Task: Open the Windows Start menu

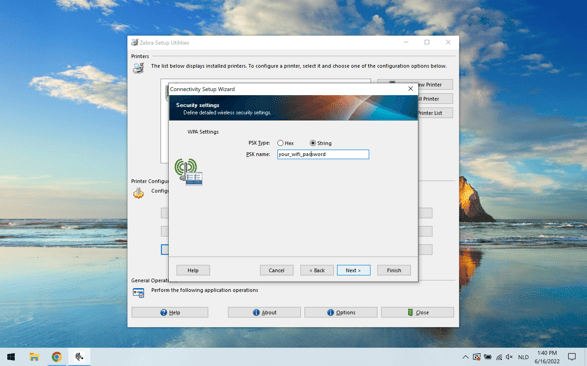Action: coord(11,357)
